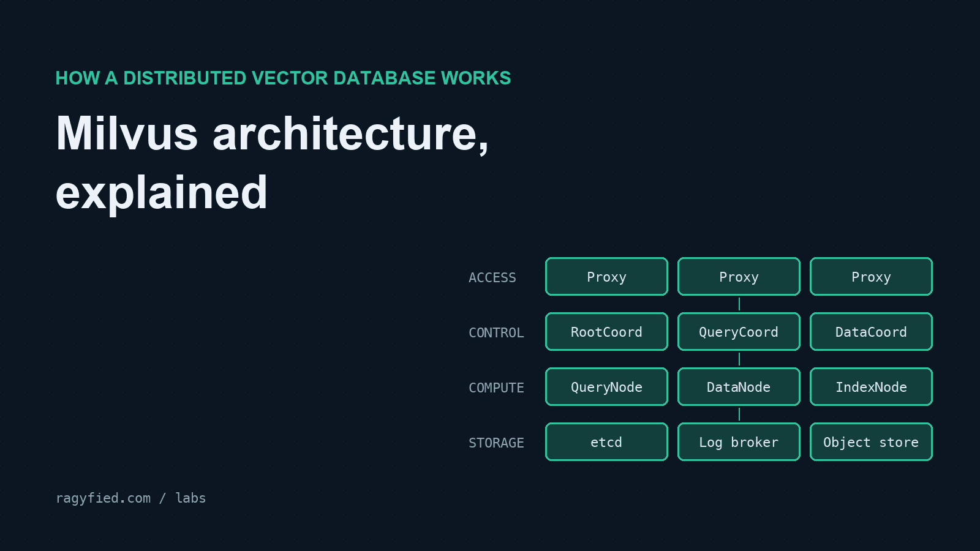Viewport: 980px width, 551px height.
Task: Select the QueryNode box
Action: tap(606, 387)
